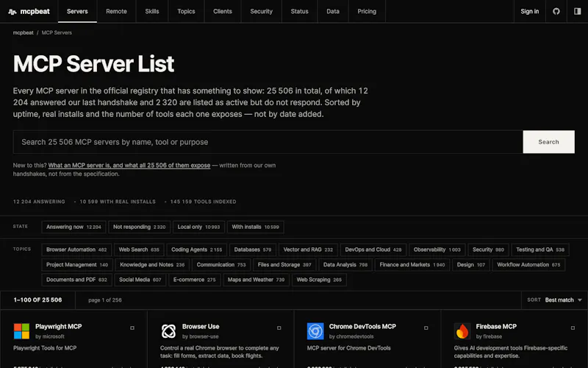Image resolution: width=588 pixels, height=368 pixels.
Task: Select the Social Media topic
Action: 140,280
